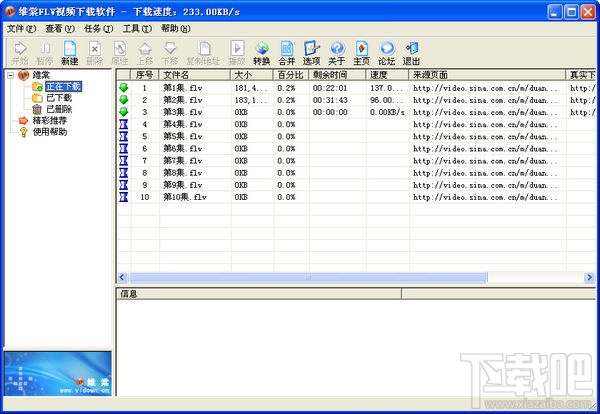Click remaining time 00:22:01
Image resolution: width=600 pixels, height=414 pixels.
330,88
